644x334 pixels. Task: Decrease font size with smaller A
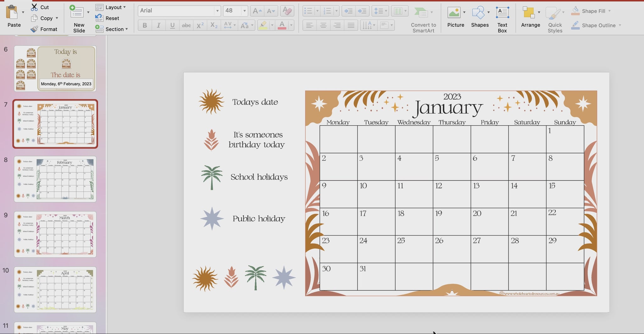(271, 11)
